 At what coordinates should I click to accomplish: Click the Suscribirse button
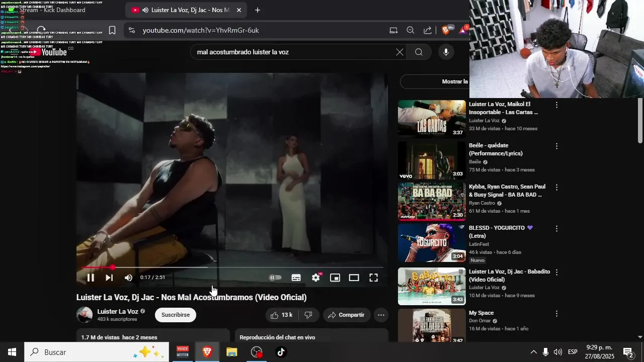[x=176, y=315]
